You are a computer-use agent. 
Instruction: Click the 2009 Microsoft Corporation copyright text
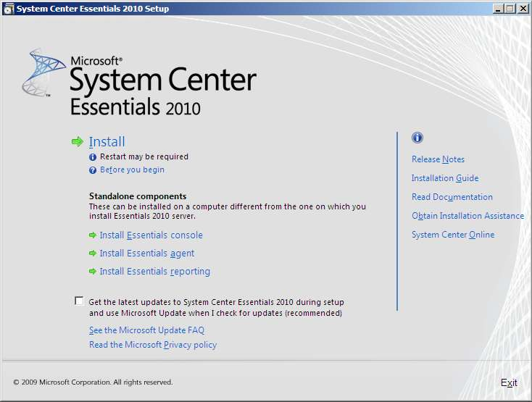point(93,382)
